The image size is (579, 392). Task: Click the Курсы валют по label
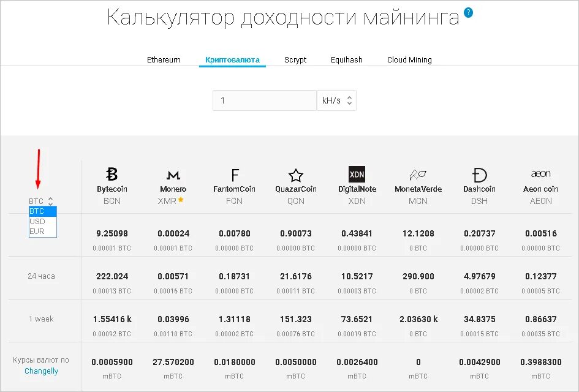pos(41,360)
